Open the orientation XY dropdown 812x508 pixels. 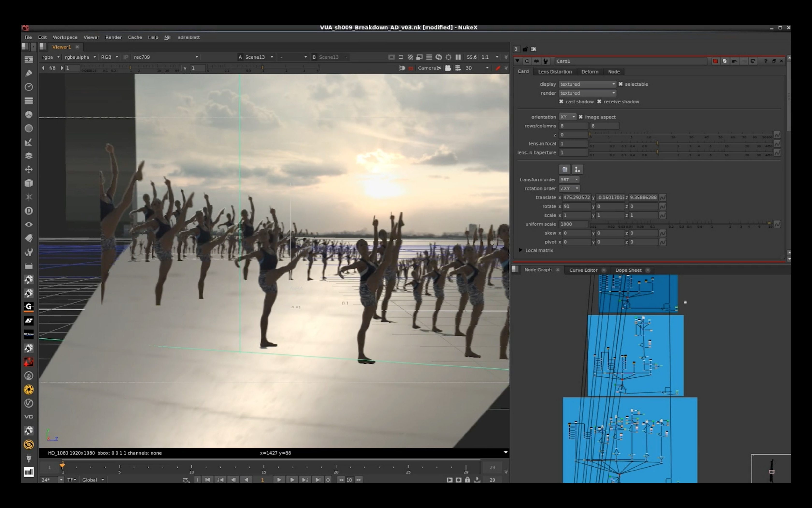point(568,117)
